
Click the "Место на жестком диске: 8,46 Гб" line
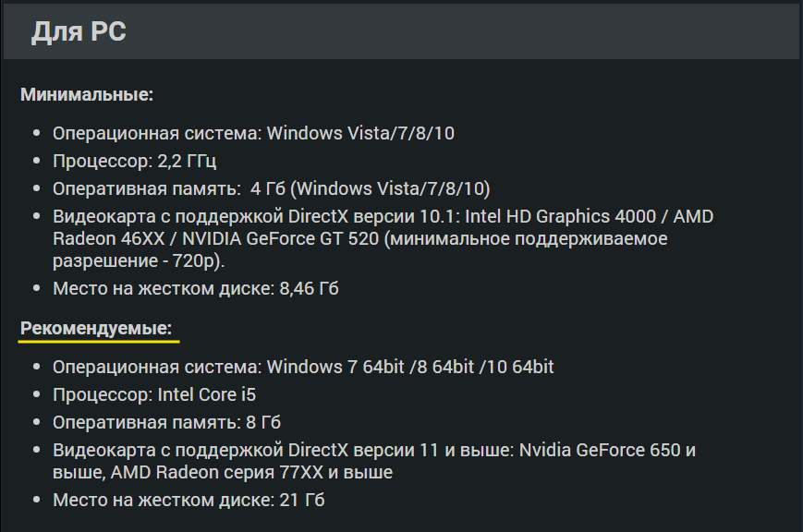(196, 289)
